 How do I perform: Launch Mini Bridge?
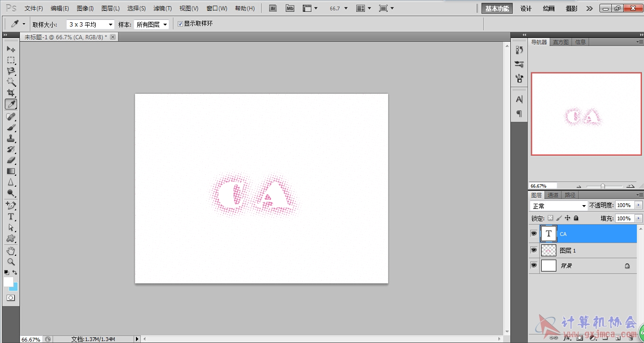click(290, 8)
